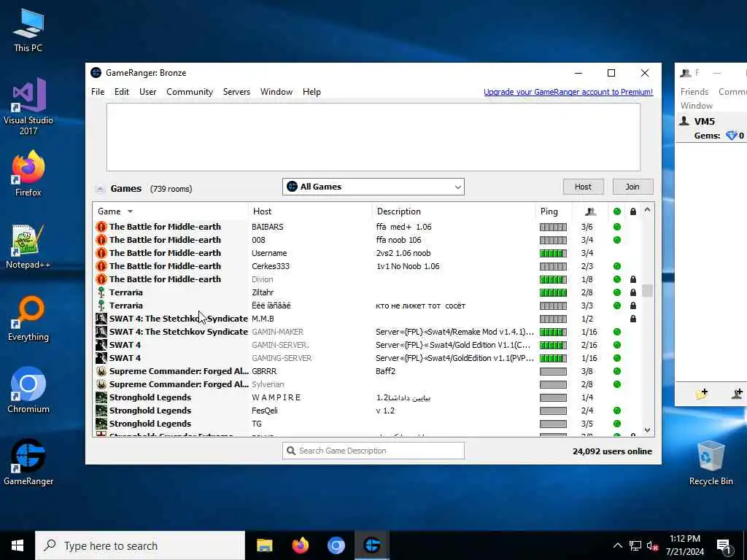This screenshot has width=747, height=560.
Task: Click the add friend icon in Friends window
Action: [738, 394]
